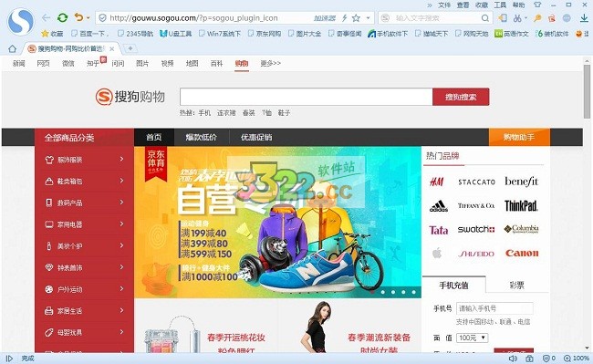Click the shield security icon in address bar
The image size is (593, 364).
point(102,17)
